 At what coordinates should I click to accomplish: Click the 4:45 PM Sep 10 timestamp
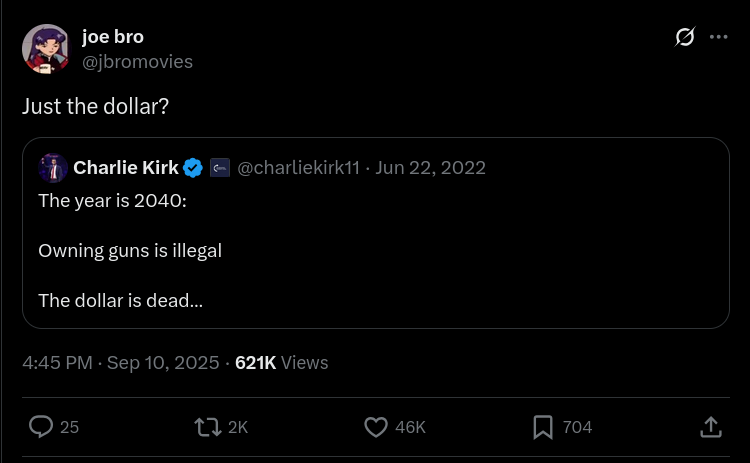coord(120,363)
